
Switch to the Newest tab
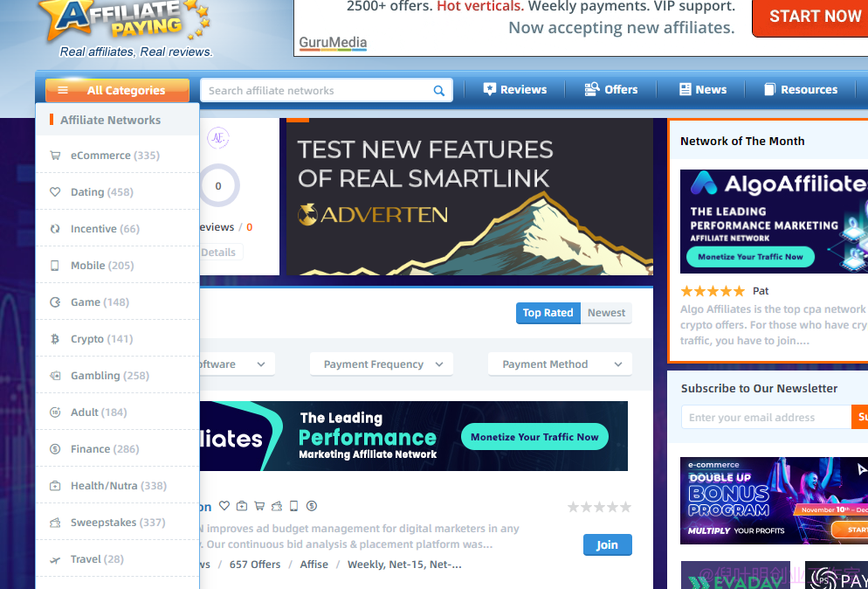click(x=606, y=313)
